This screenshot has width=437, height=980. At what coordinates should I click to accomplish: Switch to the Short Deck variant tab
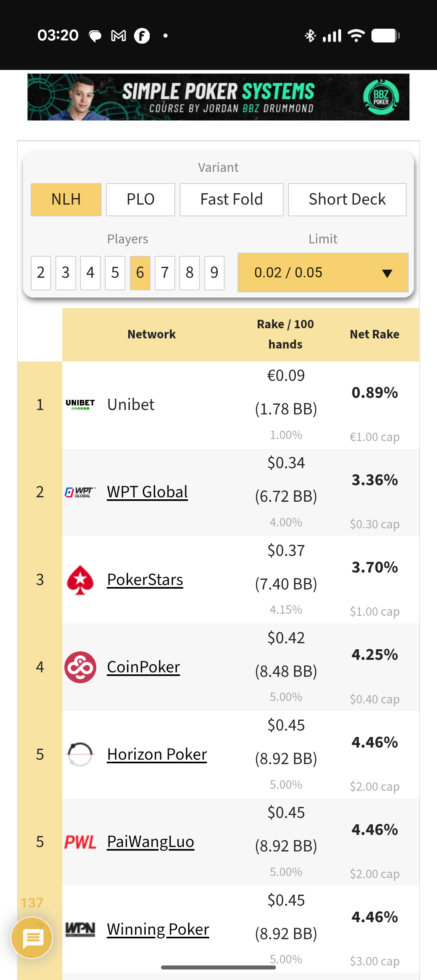coord(347,200)
